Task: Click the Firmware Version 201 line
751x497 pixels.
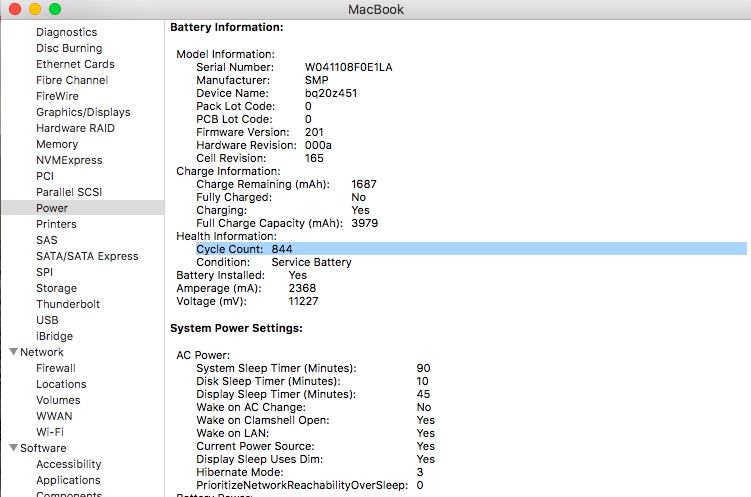Action: pos(260,132)
